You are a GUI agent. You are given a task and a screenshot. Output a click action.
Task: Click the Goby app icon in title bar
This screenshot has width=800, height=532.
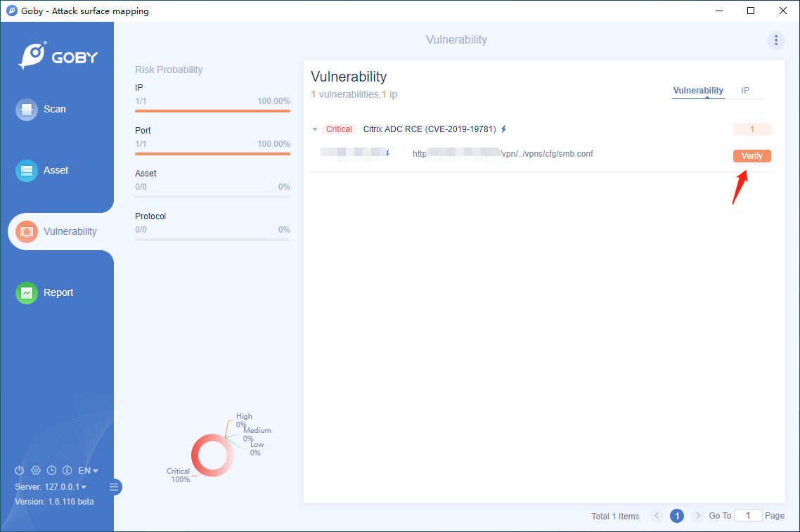click(x=11, y=11)
